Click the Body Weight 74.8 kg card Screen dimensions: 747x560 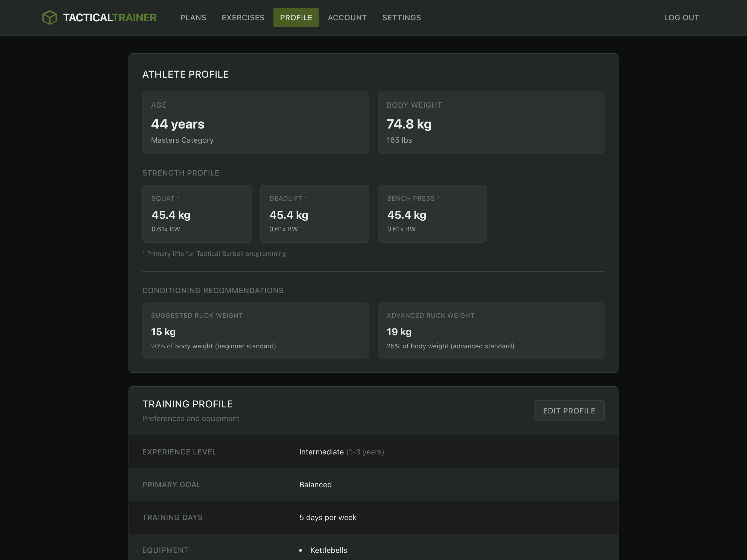click(491, 122)
